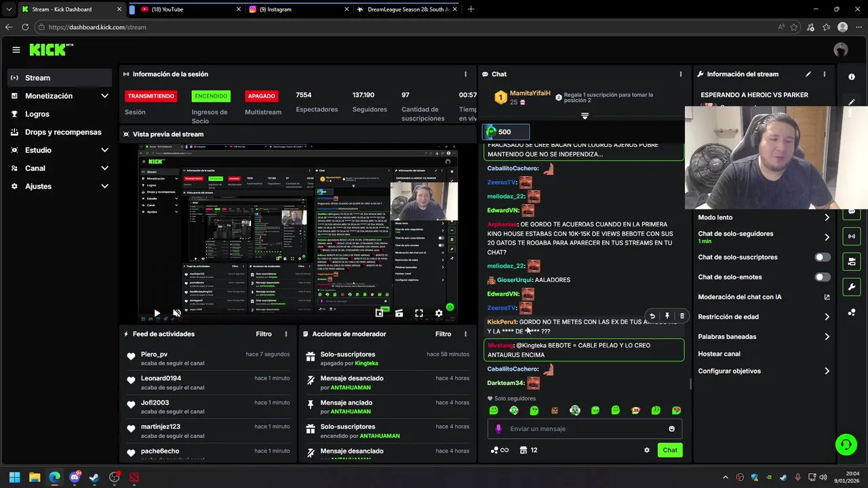The width and height of the screenshot is (868, 488).
Task: Click the green Chat send button
Action: pyautogui.click(x=670, y=450)
